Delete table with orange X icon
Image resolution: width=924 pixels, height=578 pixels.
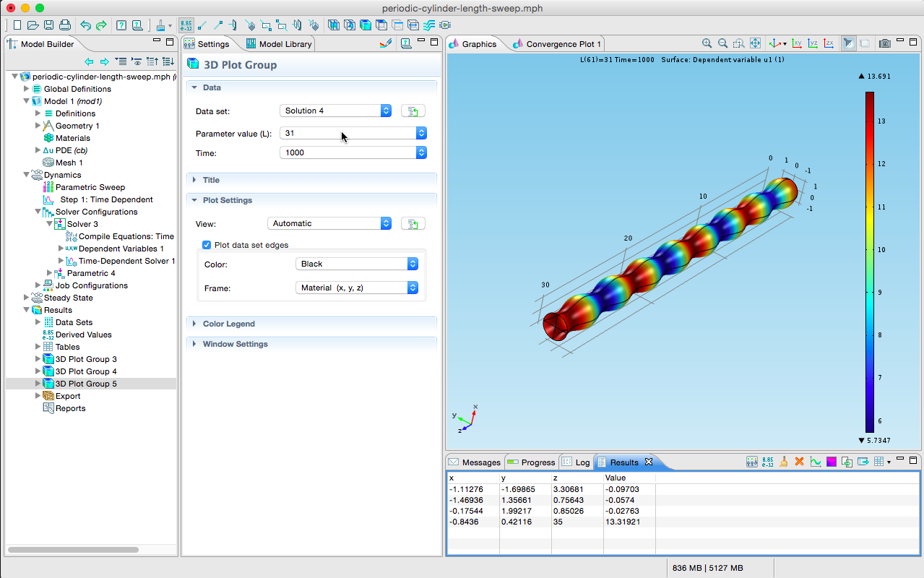coord(799,462)
